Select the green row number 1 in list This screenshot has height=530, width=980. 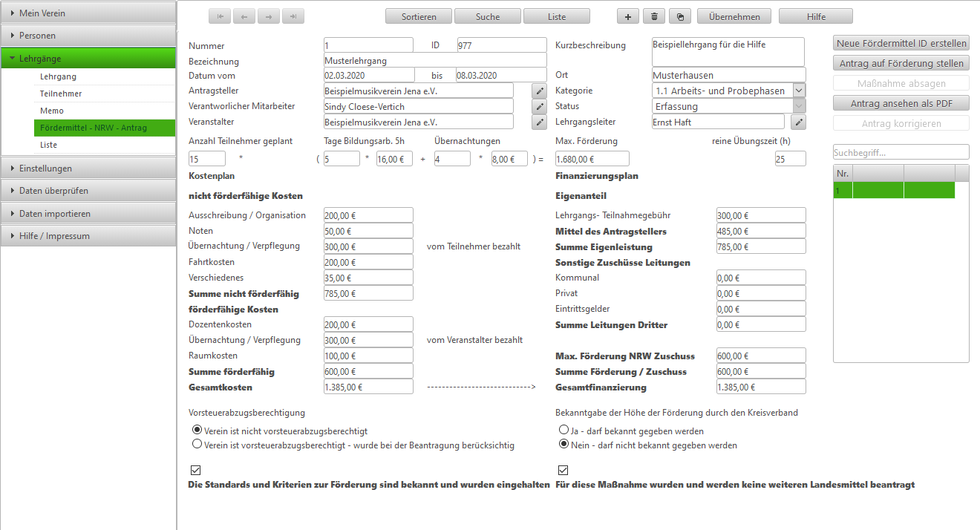click(894, 190)
